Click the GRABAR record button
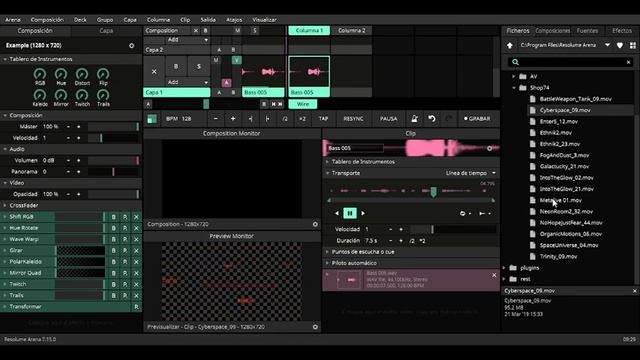 click(x=477, y=119)
